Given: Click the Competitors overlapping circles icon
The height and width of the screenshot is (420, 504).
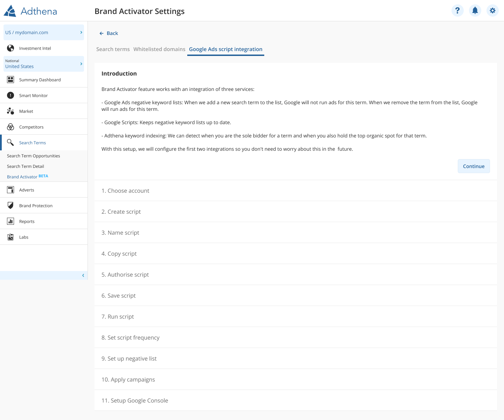Looking at the screenshot, I should point(10,127).
